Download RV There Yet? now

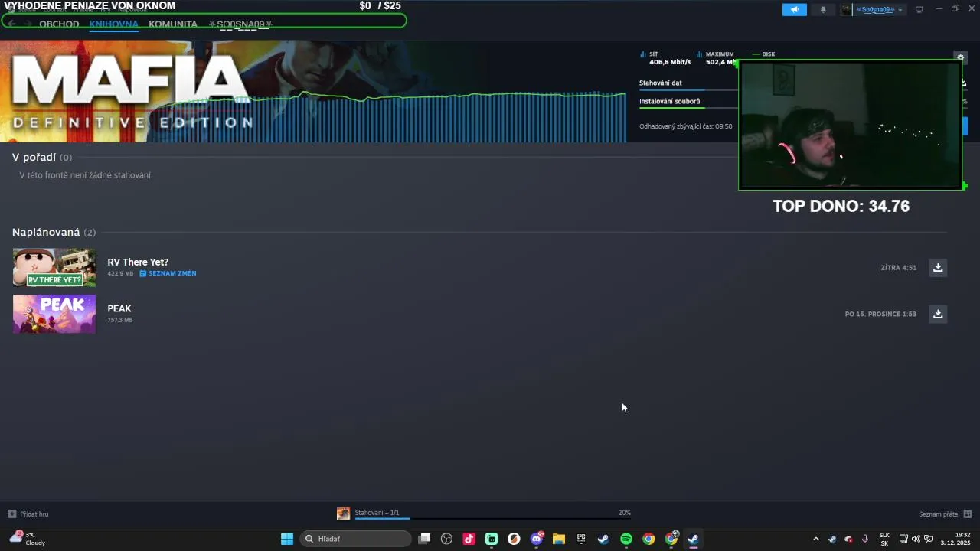(938, 268)
